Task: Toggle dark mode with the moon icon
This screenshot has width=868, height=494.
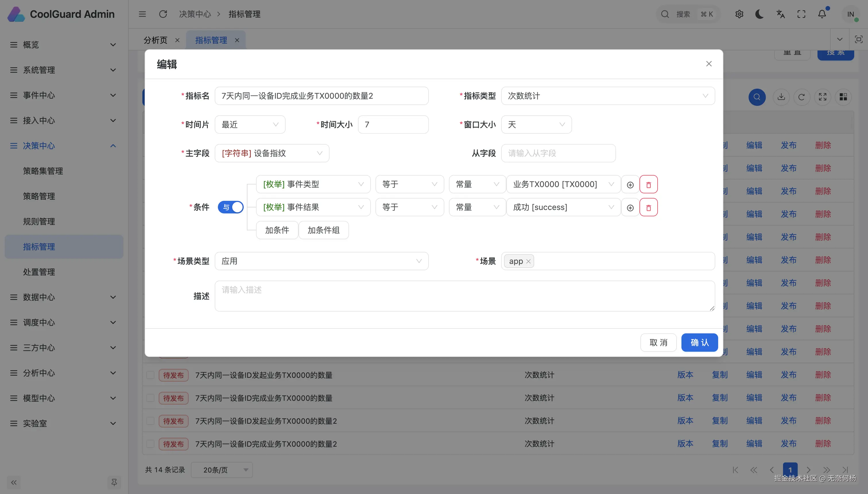Action: [759, 14]
